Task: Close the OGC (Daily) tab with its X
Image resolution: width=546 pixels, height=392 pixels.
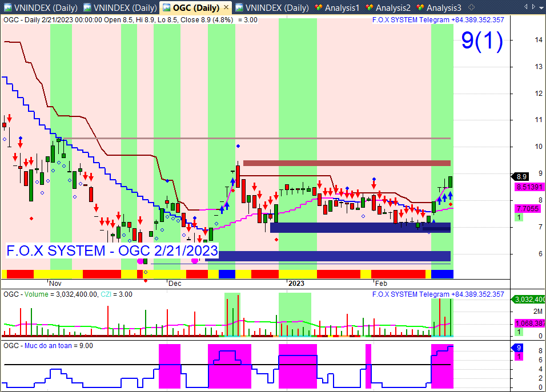Action: [226, 7]
